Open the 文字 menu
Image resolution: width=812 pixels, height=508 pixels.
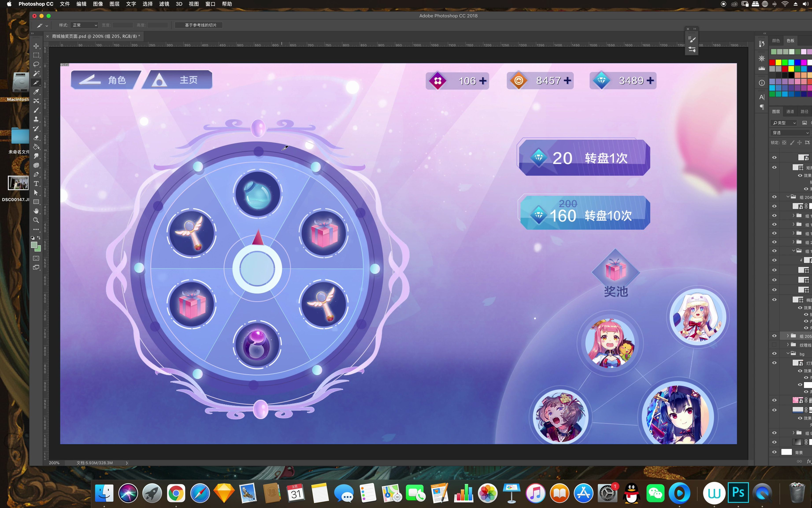[131, 4]
